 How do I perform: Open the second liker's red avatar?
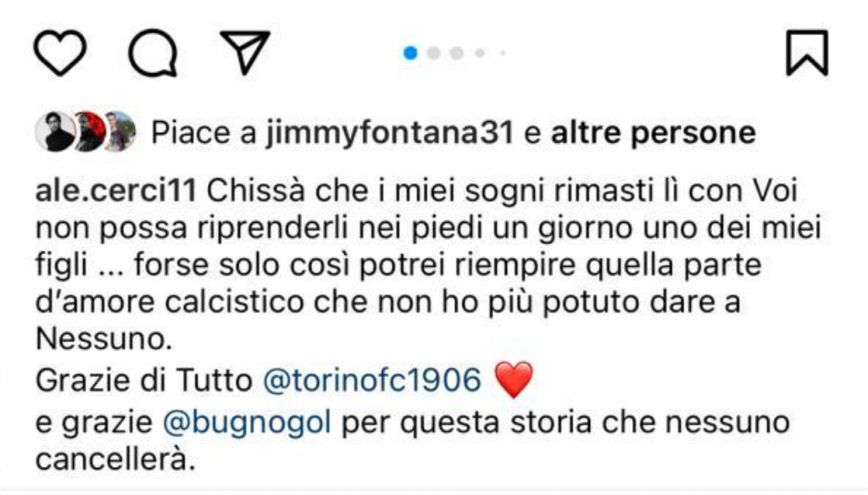click(88, 131)
